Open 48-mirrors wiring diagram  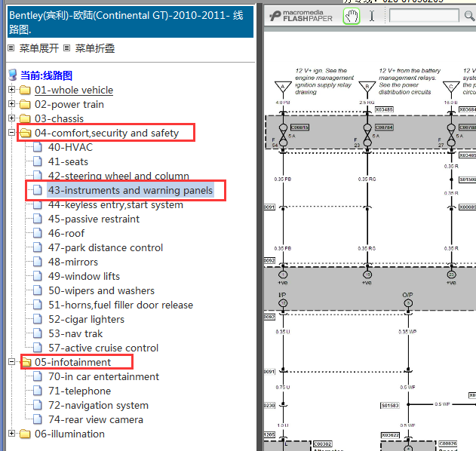click(x=73, y=262)
